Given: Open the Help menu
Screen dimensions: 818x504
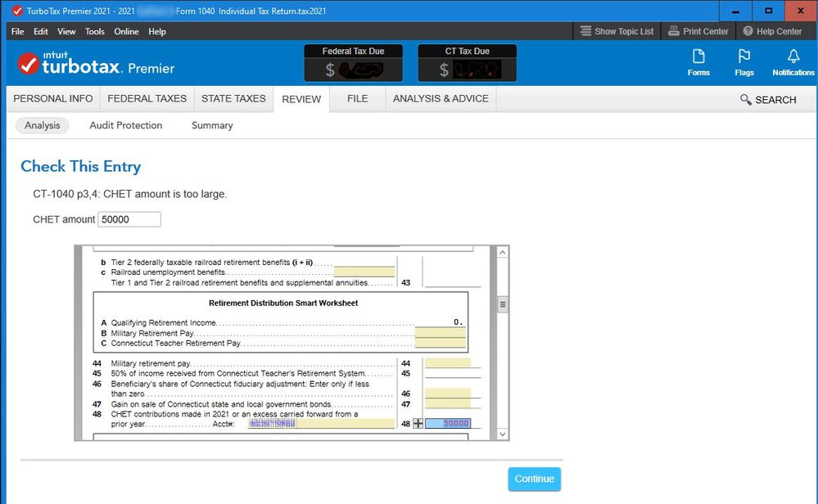Looking at the screenshot, I should coord(157,31).
